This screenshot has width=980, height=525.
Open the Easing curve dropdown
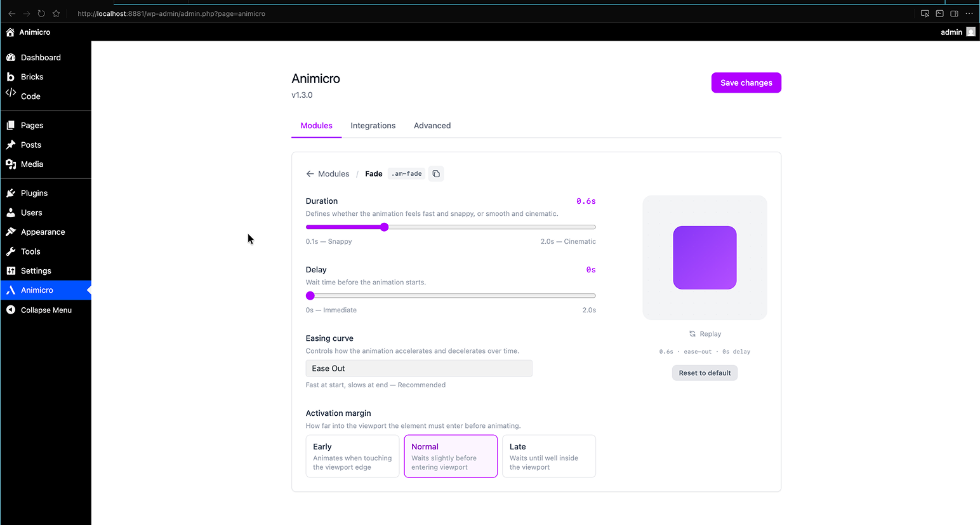(x=418, y=368)
